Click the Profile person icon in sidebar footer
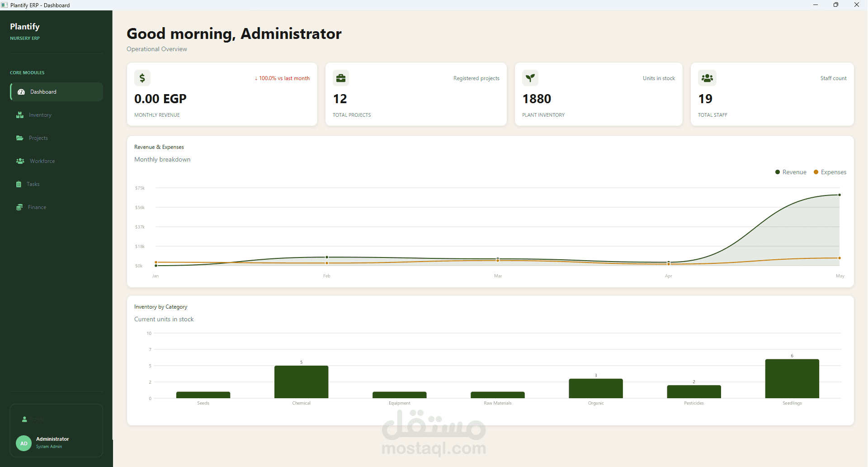The image size is (868, 467). tap(24, 419)
